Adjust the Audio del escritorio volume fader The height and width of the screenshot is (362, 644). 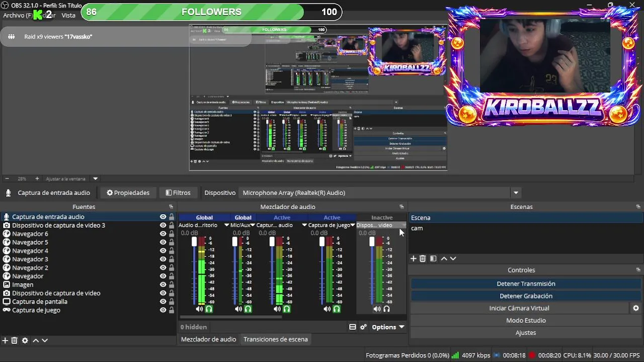click(194, 242)
